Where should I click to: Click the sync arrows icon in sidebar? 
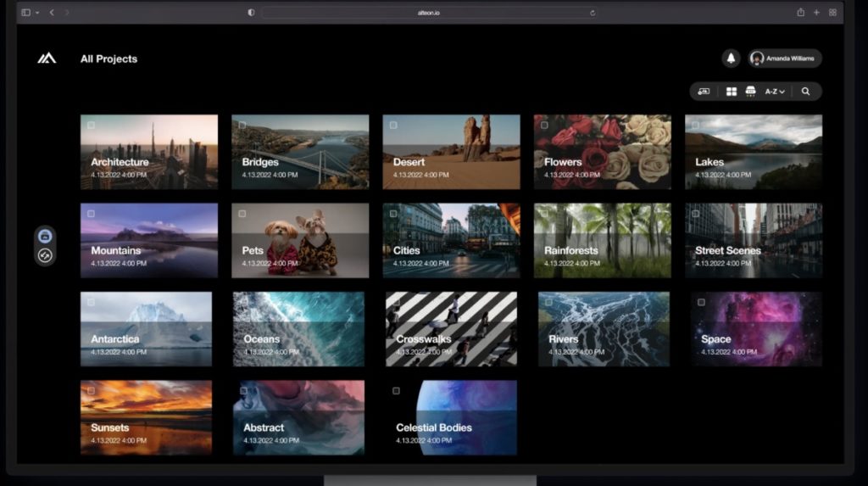[x=46, y=254]
